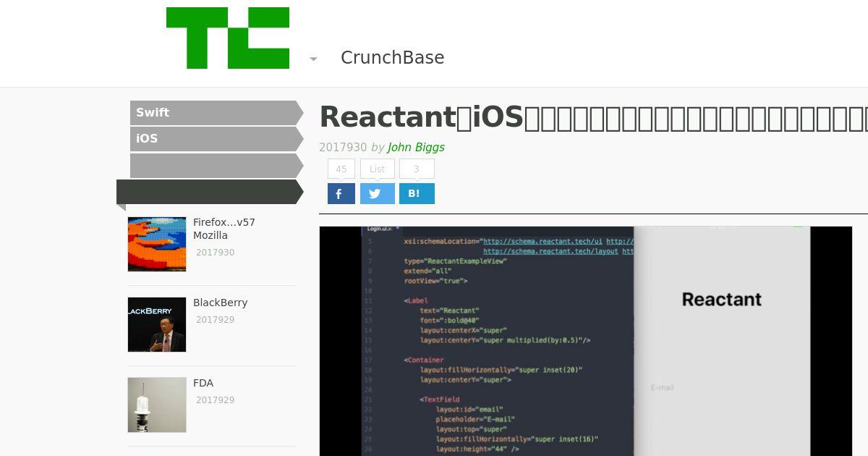This screenshot has height=456, width=868.
Task: Share article via Facebook icon
Action: [x=341, y=194]
